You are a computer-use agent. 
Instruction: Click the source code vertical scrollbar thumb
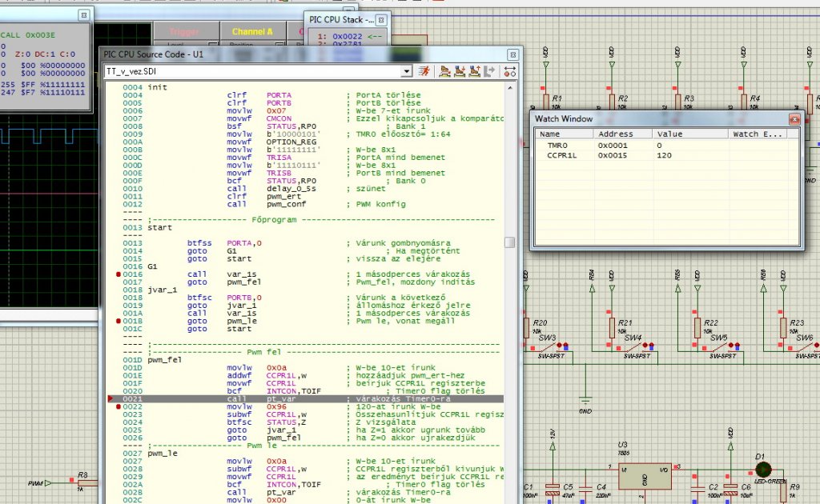509,242
